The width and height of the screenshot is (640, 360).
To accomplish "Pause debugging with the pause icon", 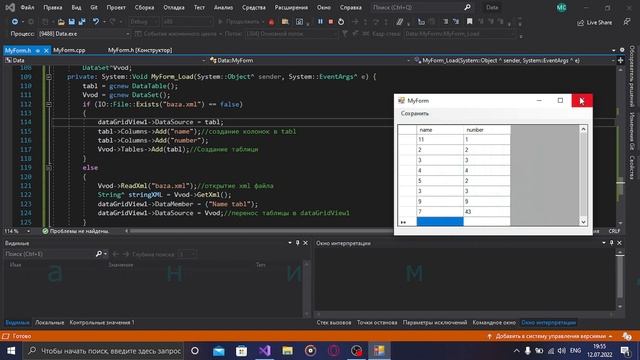I will (x=320, y=22).
